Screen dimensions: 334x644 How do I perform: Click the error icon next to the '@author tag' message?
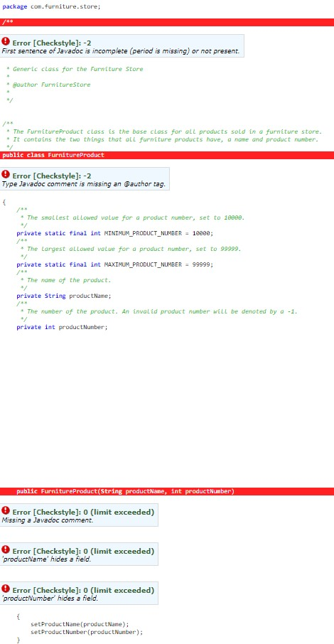click(x=6, y=173)
